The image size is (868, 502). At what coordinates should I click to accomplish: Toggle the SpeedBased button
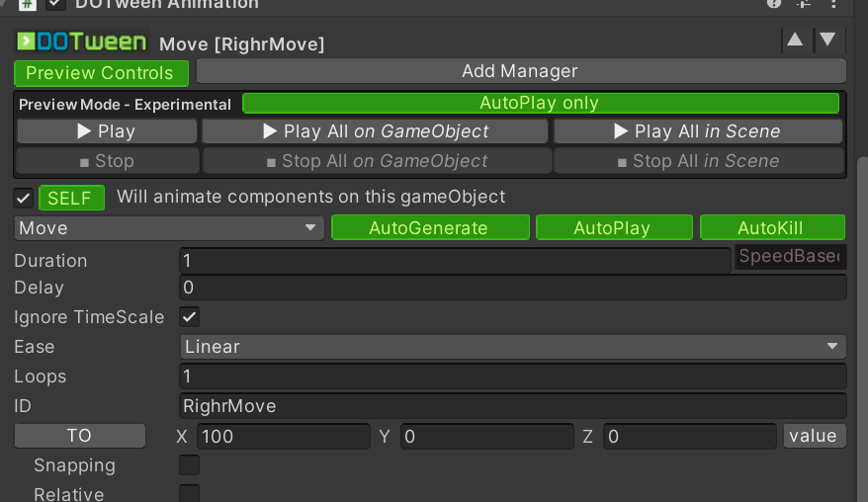click(790, 257)
